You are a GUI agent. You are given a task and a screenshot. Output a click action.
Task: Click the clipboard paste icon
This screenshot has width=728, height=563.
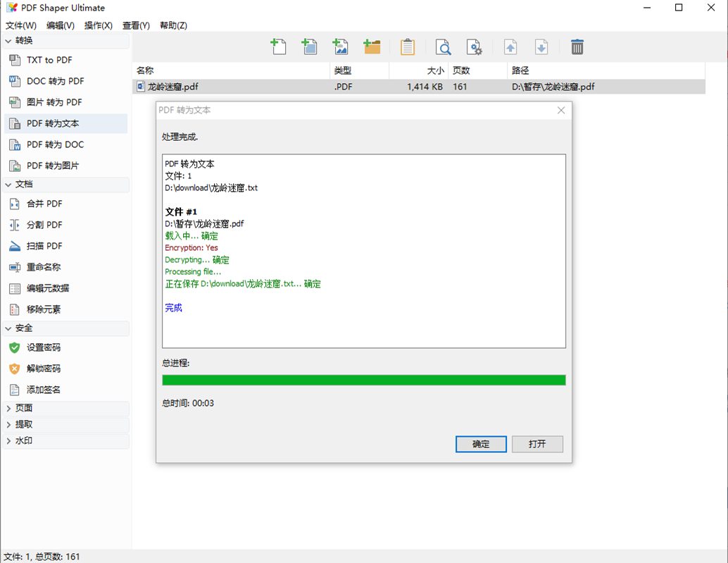[x=408, y=47]
